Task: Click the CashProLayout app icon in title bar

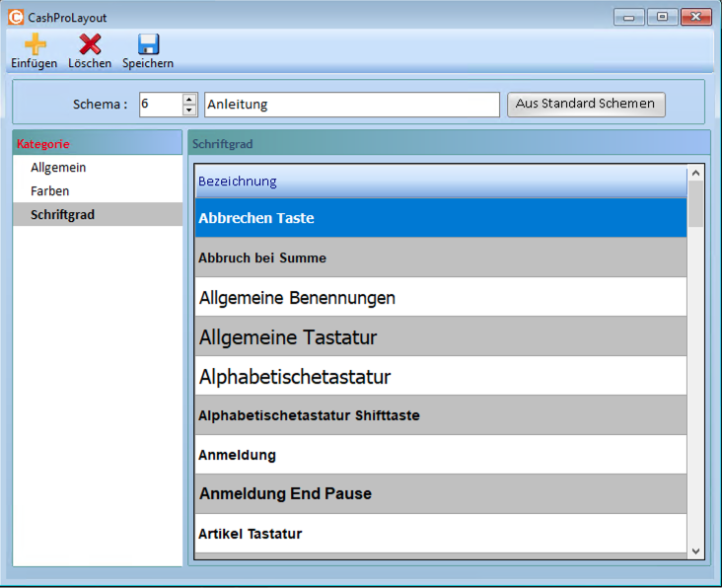Action: click(x=16, y=17)
